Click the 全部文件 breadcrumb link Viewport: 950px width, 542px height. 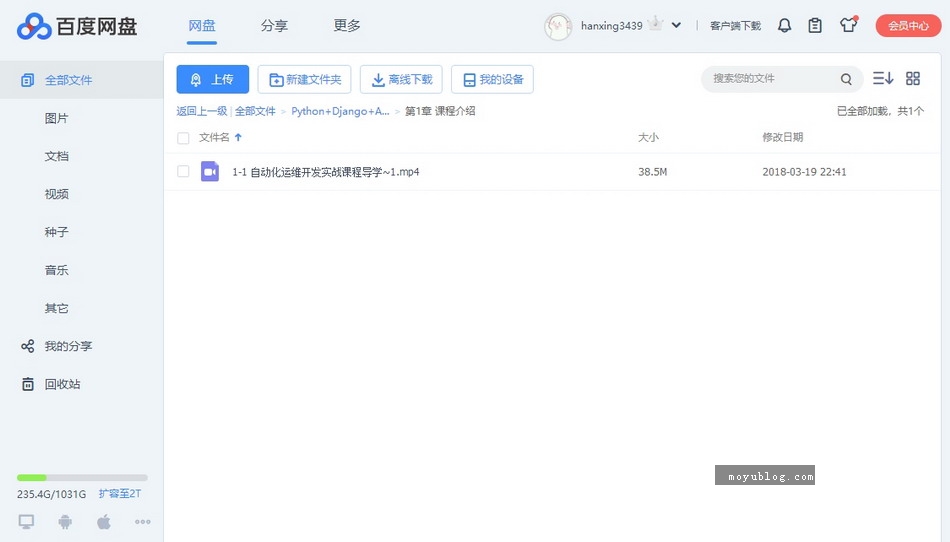255,111
